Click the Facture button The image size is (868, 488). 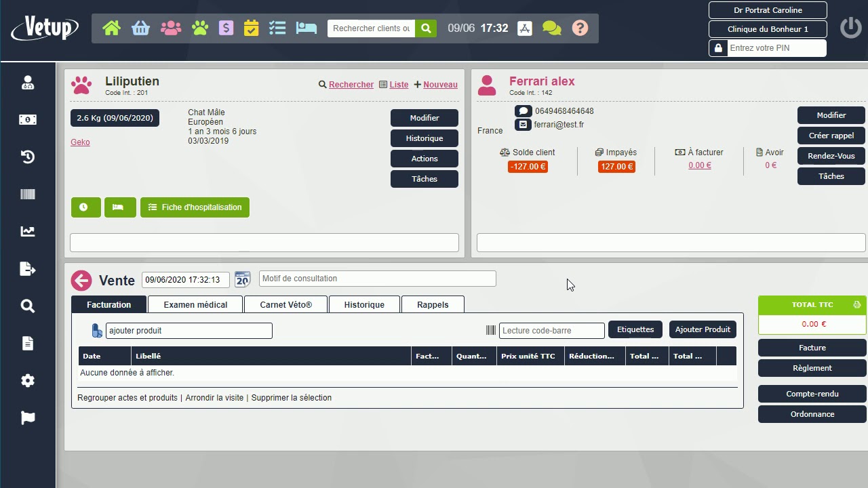pos(811,347)
